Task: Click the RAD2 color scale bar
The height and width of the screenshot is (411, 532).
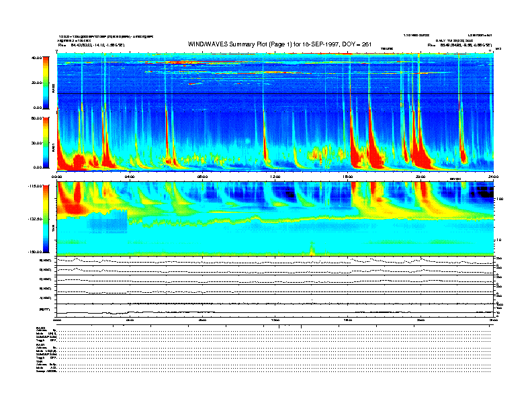Action: [46, 83]
